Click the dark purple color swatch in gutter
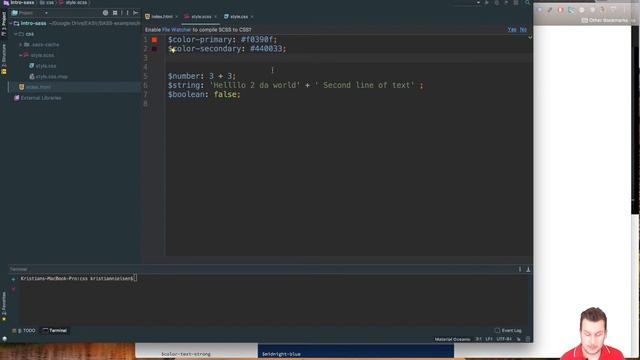This screenshot has height=360, width=640. tap(154, 49)
